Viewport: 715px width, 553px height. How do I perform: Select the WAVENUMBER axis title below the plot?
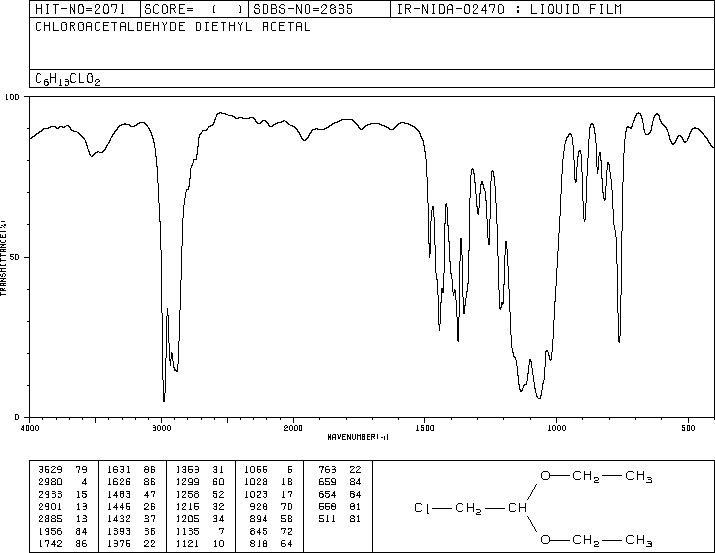(x=358, y=437)
